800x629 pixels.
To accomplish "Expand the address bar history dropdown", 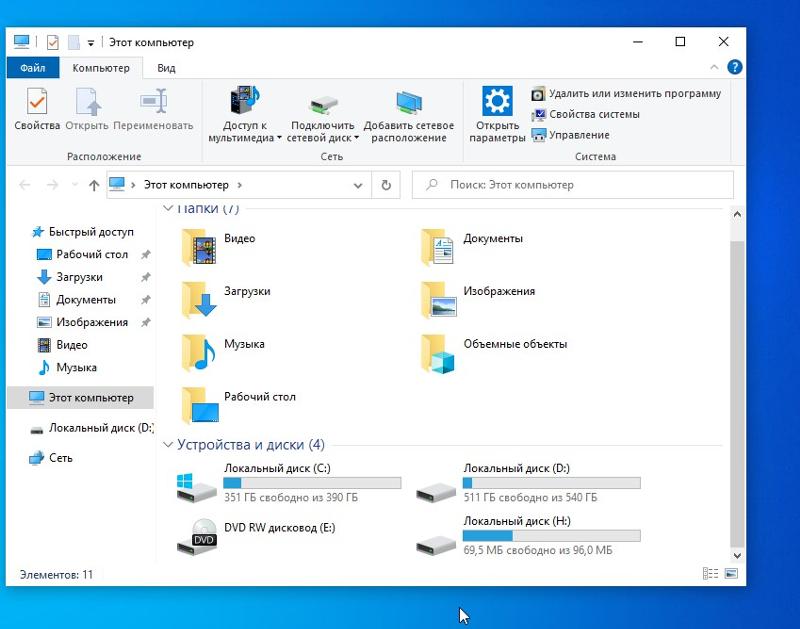I will pos(358,185).
